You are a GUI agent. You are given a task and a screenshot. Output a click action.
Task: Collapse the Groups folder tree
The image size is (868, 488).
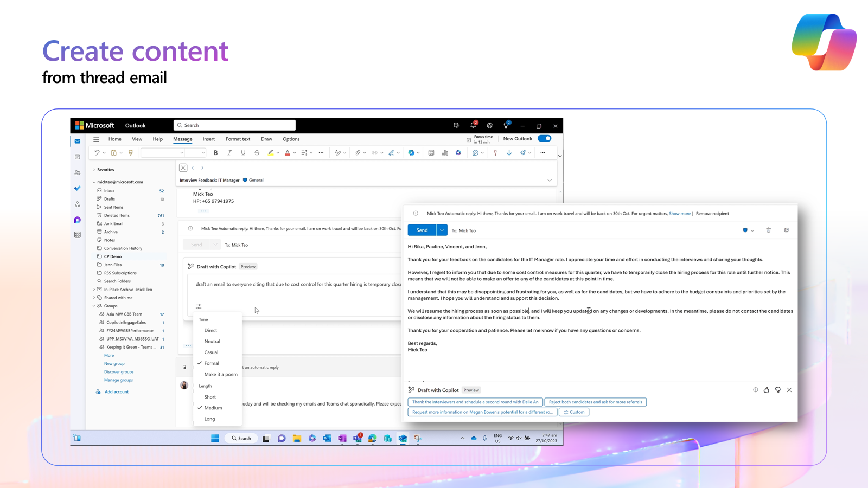coord(94,306)
